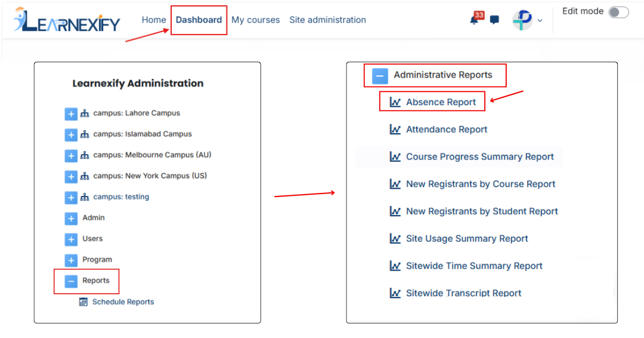Click the testing campus hierarchy icon
Image resolution: width=644 pixels, height=338 pixels.
click(85, 198)
